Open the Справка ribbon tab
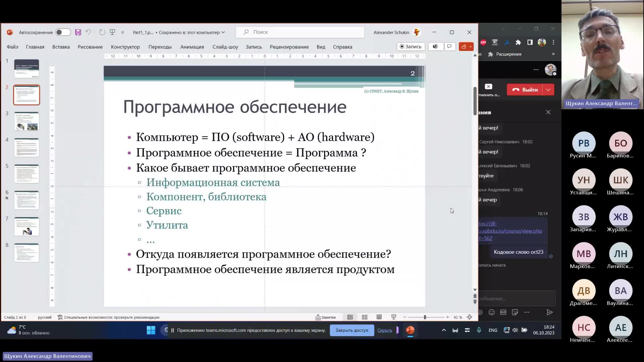644x362 pixels. coord(342,47)
